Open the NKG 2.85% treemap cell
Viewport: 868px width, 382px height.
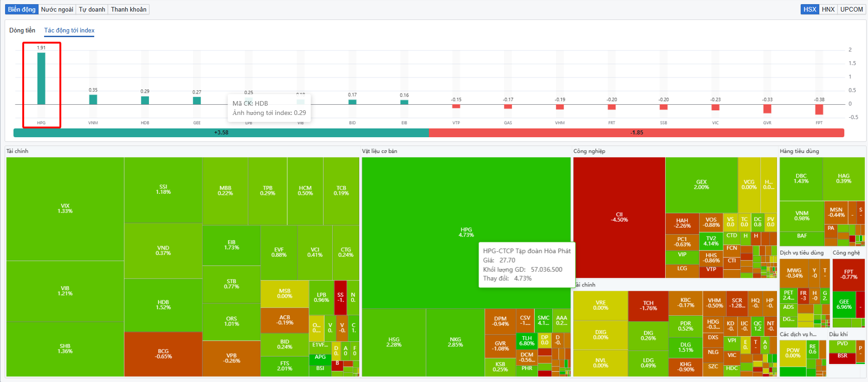coord(455,343)
